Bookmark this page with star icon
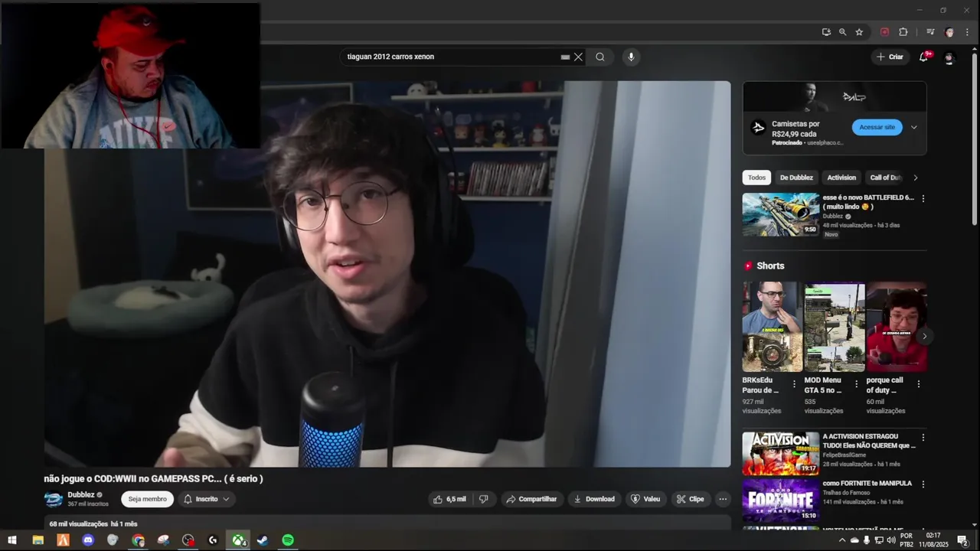The image size is (980, 551). (860, 32)
